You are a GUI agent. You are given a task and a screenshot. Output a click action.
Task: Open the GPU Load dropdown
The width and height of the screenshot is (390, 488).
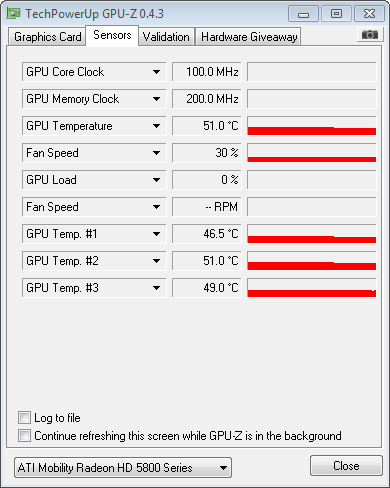156,180
